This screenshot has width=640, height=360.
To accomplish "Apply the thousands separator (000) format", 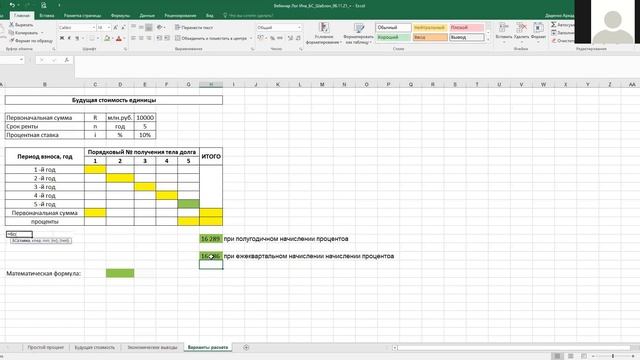I will click(x=280, y=38).
